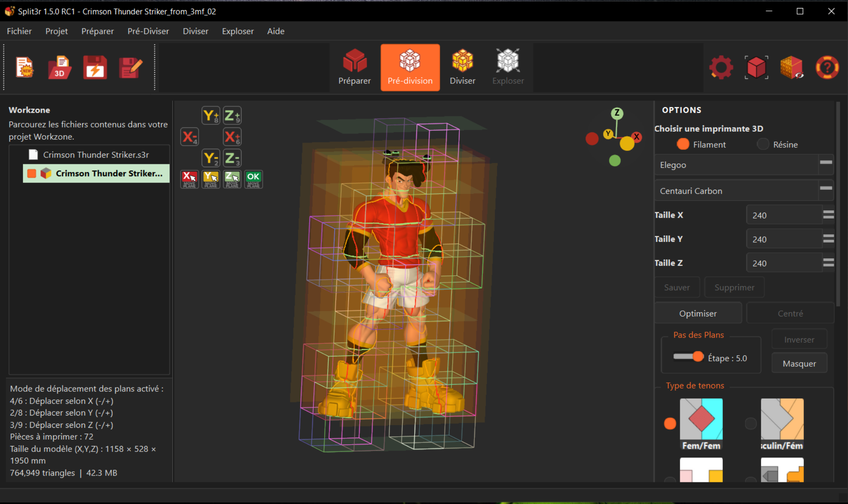Open the Aide menu
The height and width of the screenshot is (504, 848).
276,31
